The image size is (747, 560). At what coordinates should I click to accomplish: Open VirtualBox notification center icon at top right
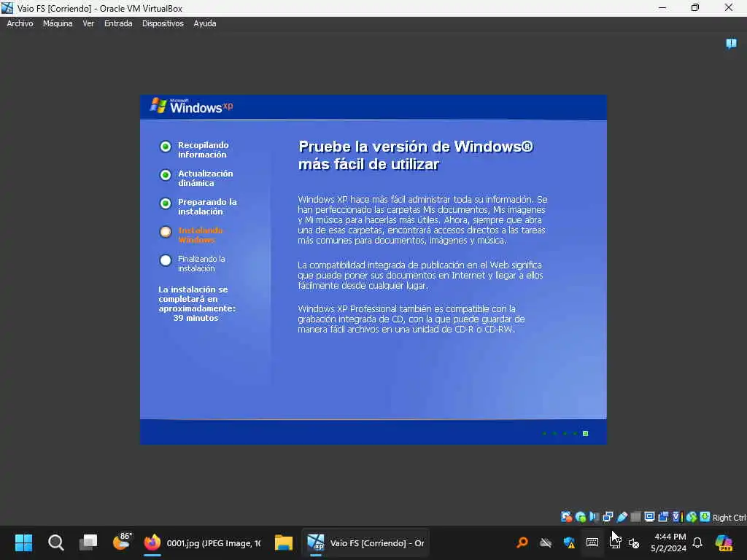coord(731,44)
